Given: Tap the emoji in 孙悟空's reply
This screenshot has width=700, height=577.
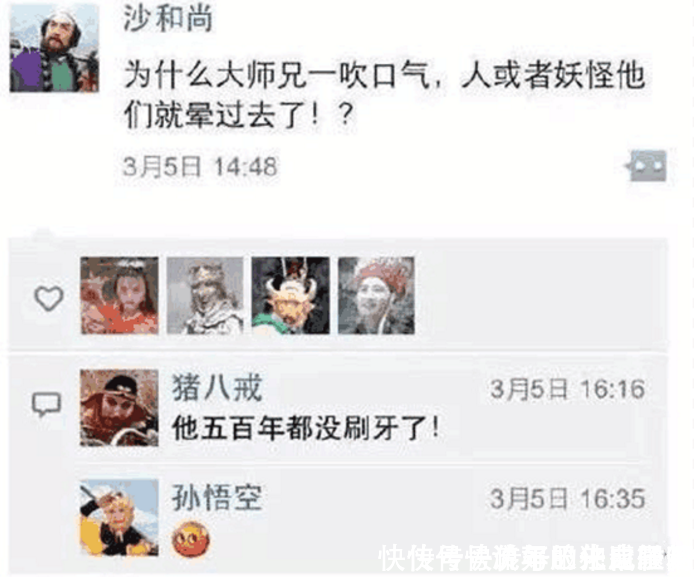Looking at the screenshot, I should click(x=191, y=539).
